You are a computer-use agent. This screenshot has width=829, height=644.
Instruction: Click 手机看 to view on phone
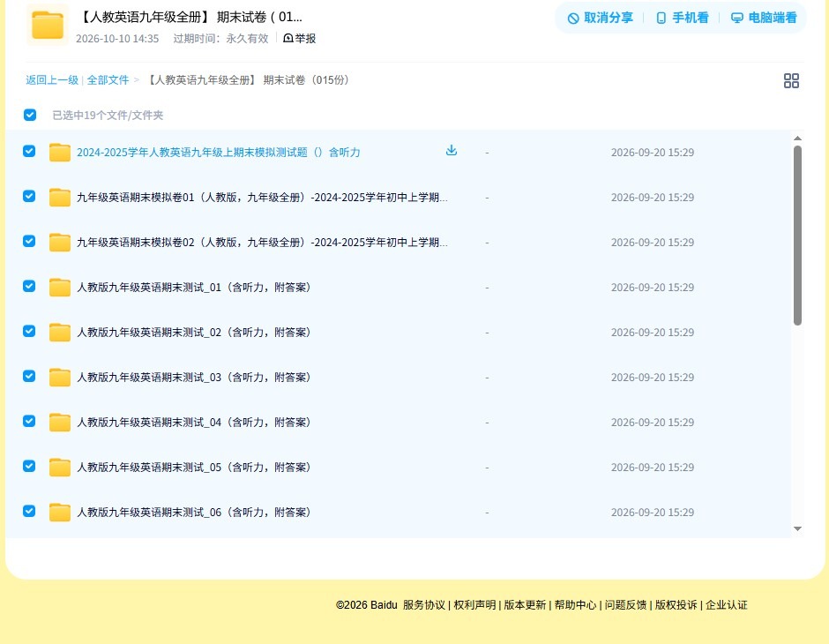[682, 18]
